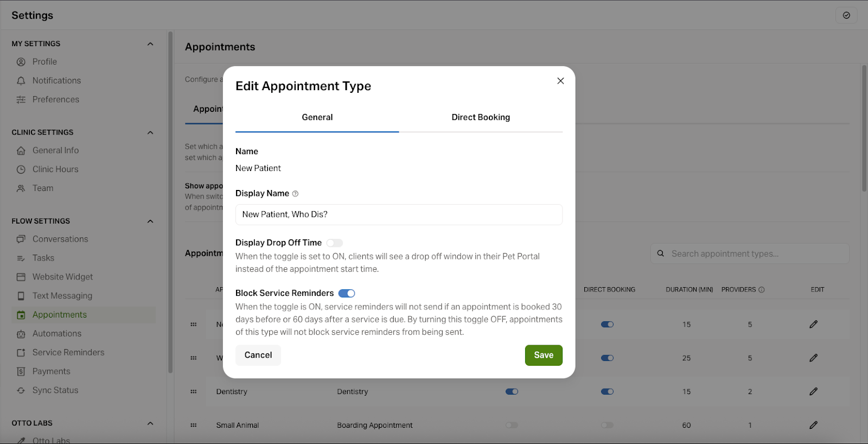The width and height of the screenshot is (868, 444).
Task: Open Website Widget from sidebar
Action: coord(62,277)
